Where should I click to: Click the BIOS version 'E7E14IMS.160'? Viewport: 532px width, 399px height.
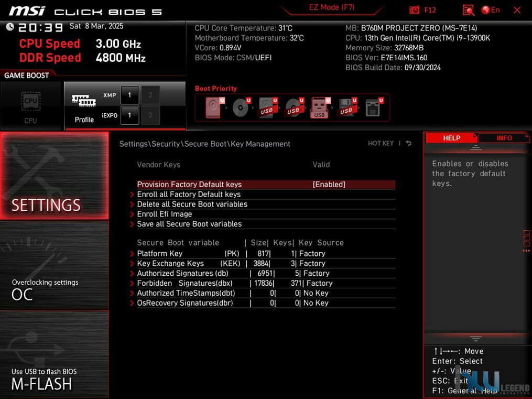pyautogui.click(x=404, y=58)
